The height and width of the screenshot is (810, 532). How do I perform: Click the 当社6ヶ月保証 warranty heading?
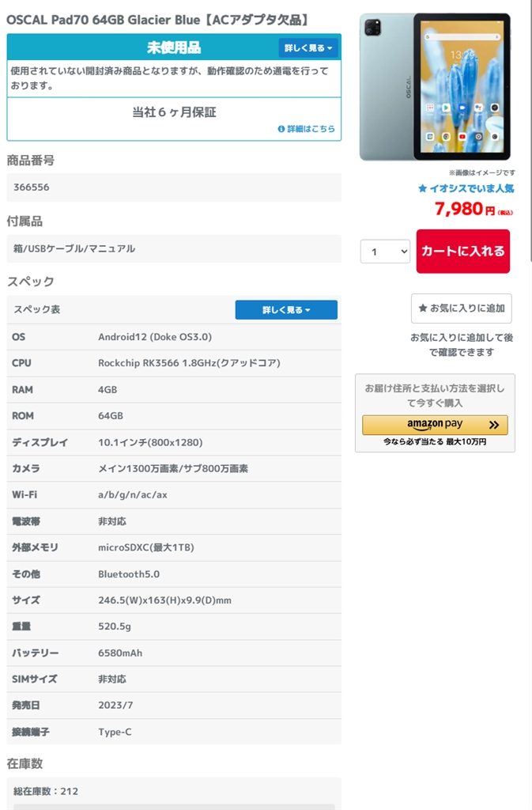coord(174,112)
